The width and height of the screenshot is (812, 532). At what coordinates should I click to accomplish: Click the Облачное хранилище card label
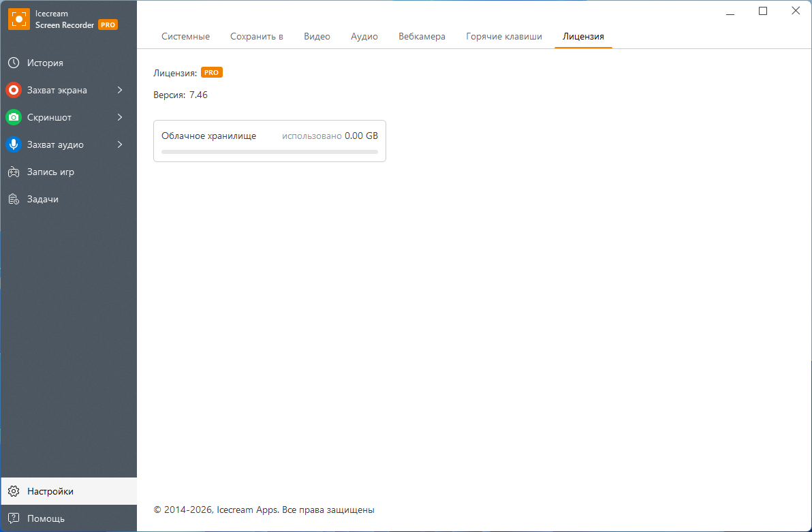208,136
